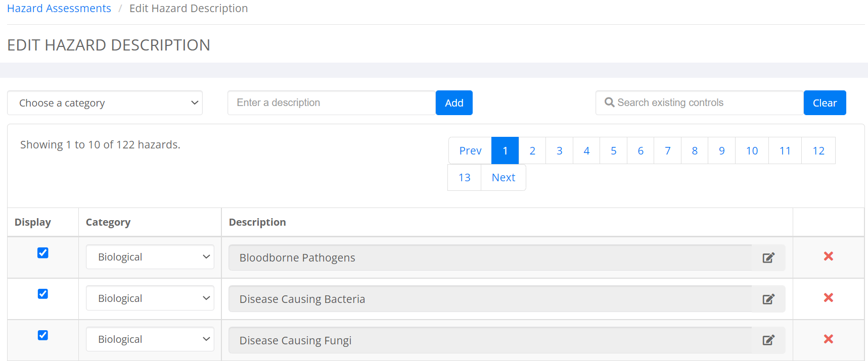868x361 pixels.
Task: Click the Disease Causing Fungi description field
Action: [x=490, y=340]
